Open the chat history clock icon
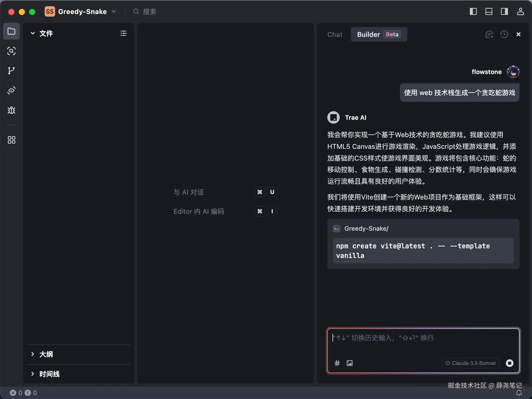 click(x=504, y=34)
